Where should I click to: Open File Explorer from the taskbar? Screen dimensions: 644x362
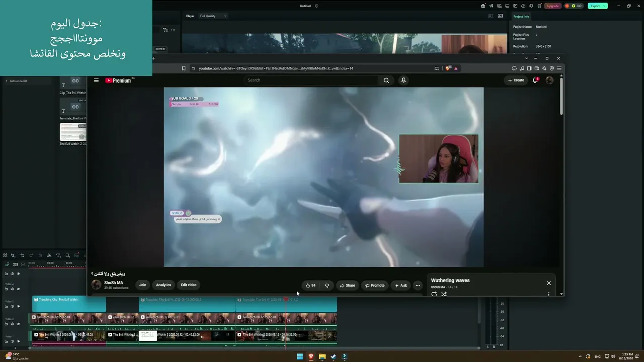point(322,357)
